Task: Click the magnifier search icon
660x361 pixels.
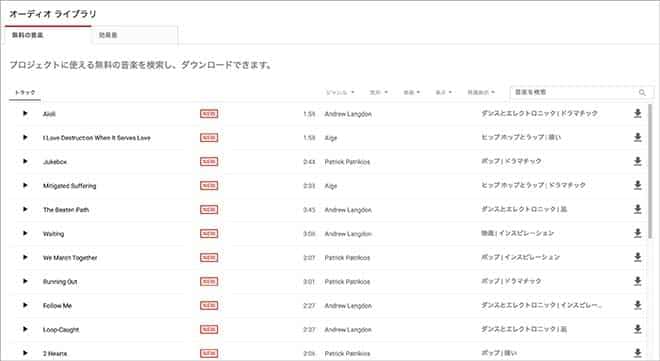Action: click(x=642, y=93)
